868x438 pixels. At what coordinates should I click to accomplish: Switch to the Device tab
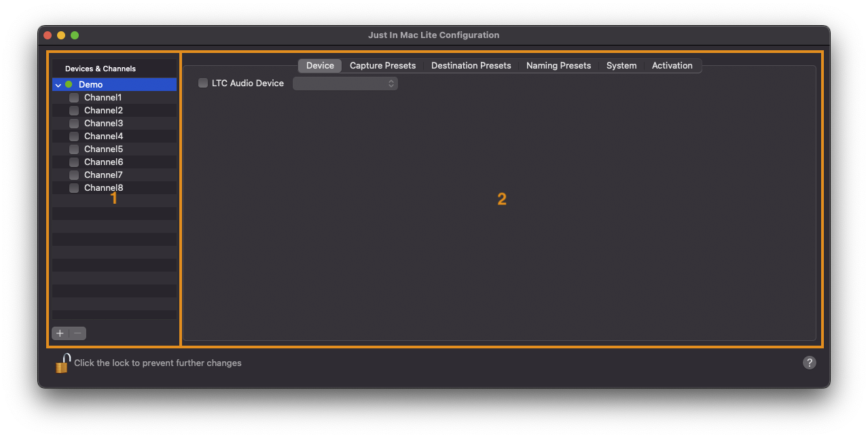point(320,65)
